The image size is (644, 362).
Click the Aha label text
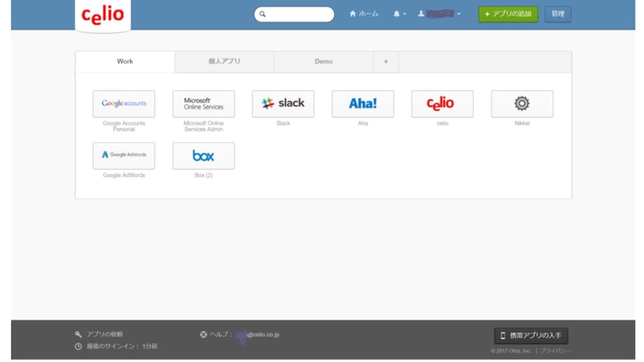pyautogui.click(x=363, y=123)
